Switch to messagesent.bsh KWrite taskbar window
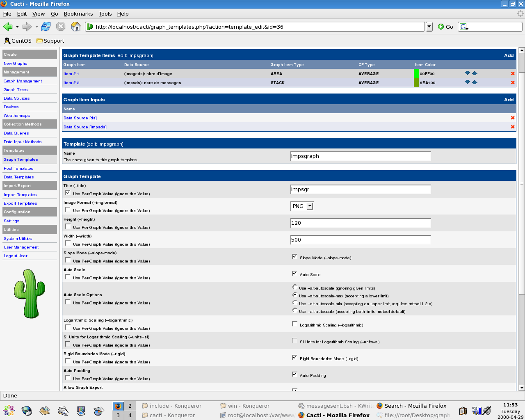Screen dimensions: 525x420 coord(335,406)
